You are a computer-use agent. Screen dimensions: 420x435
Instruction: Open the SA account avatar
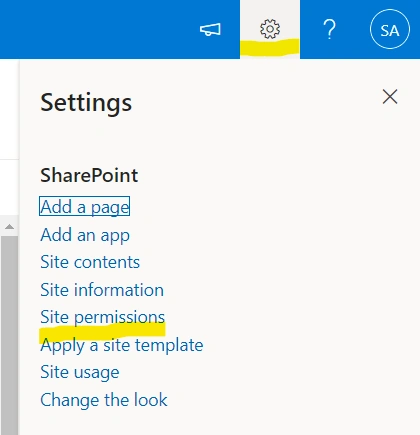point(390,29)
